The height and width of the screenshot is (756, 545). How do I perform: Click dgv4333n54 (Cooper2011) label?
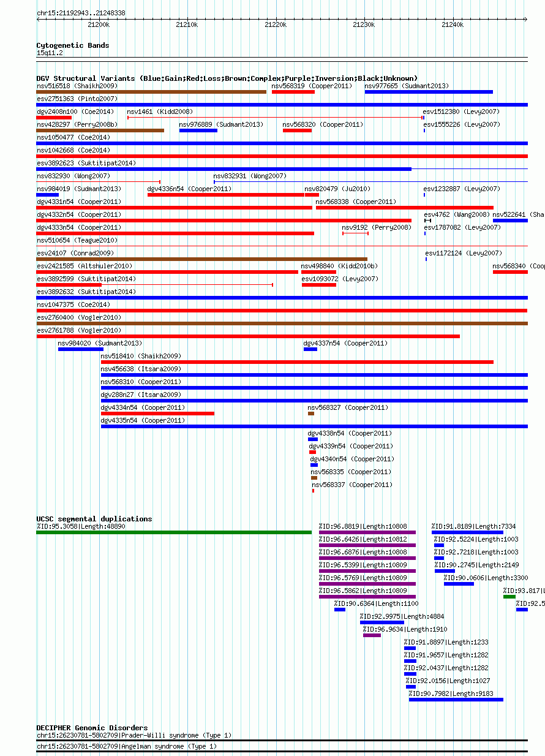[78, 228]
